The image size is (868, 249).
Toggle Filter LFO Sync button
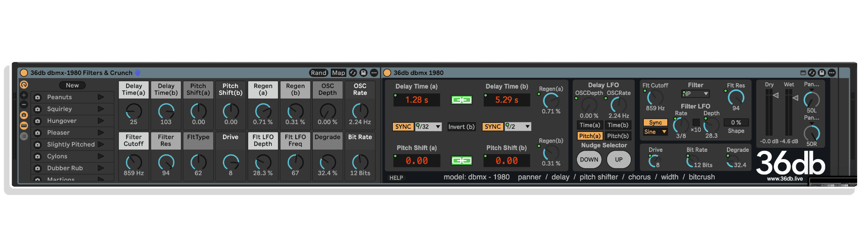656,122
